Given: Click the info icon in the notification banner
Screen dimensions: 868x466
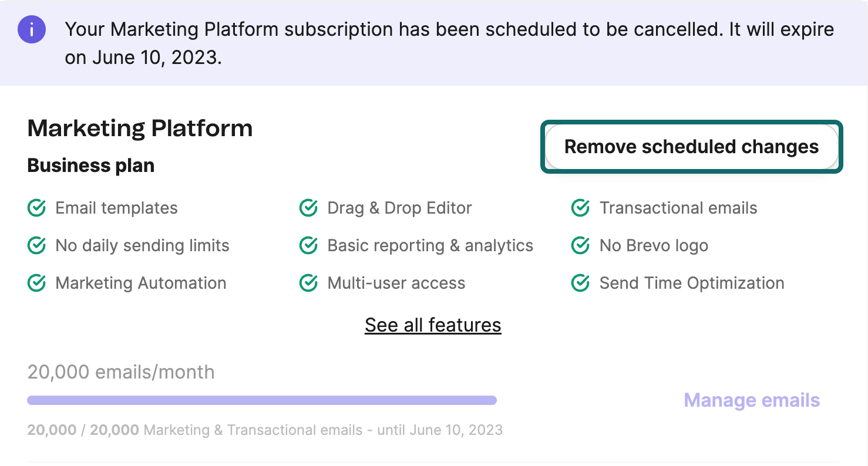Looking at the screenshot, I should coord(32,29).
